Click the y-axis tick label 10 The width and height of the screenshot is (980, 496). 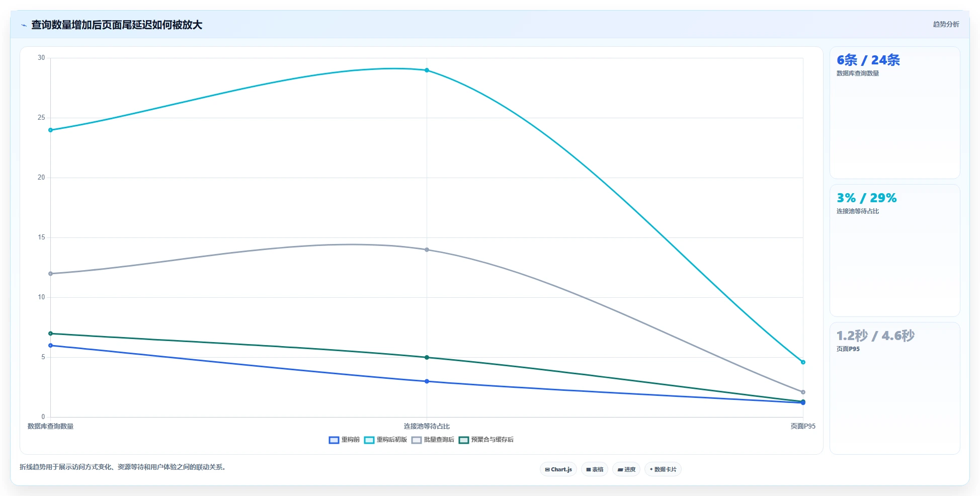coord(41,297)
